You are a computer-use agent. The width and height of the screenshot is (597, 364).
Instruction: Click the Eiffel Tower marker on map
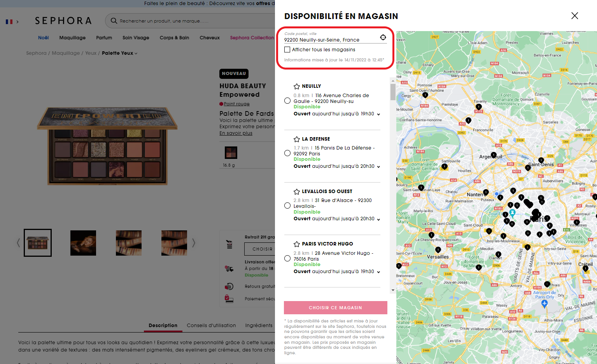pyautogui.click(x=513, y=213)
